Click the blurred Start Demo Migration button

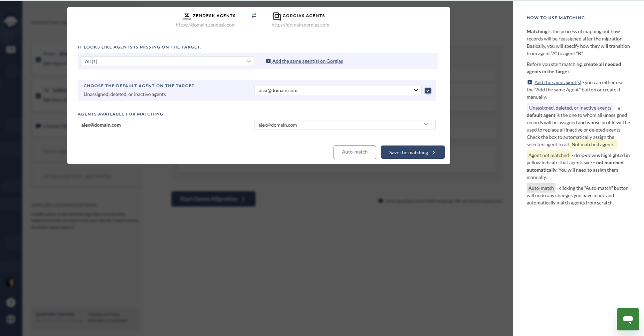pos(213,199)
